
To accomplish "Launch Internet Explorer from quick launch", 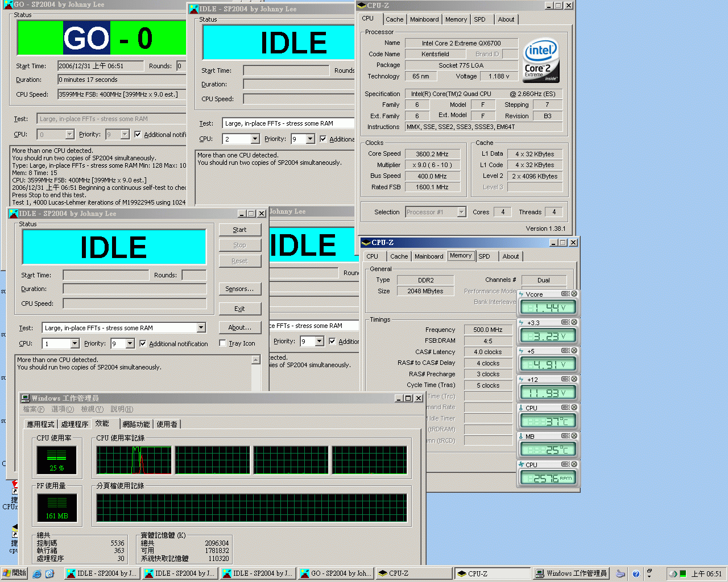I will tap(37, 574).
